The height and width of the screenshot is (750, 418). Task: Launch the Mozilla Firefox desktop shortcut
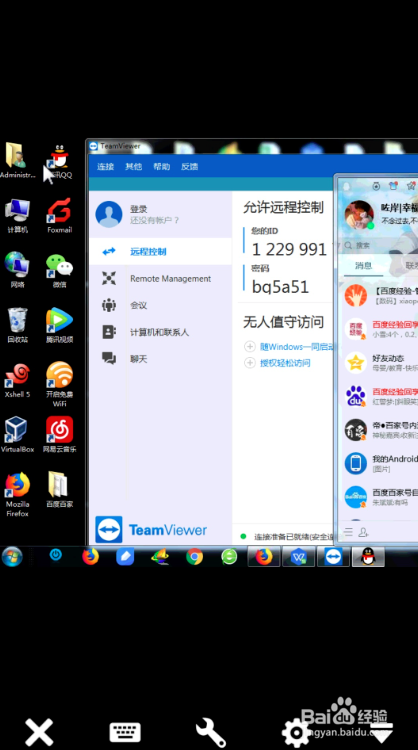(17, 494)
